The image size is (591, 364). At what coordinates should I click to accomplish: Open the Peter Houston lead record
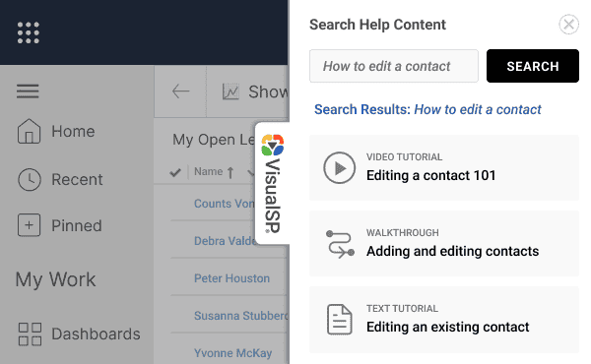coord(231,278)
